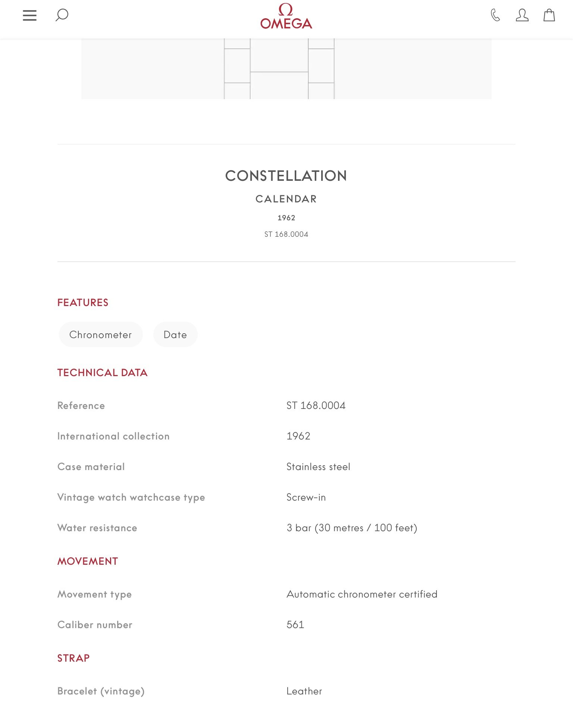Open the shopping bag icon
This screenshot has height=728, width=573.
click(549, 15)
